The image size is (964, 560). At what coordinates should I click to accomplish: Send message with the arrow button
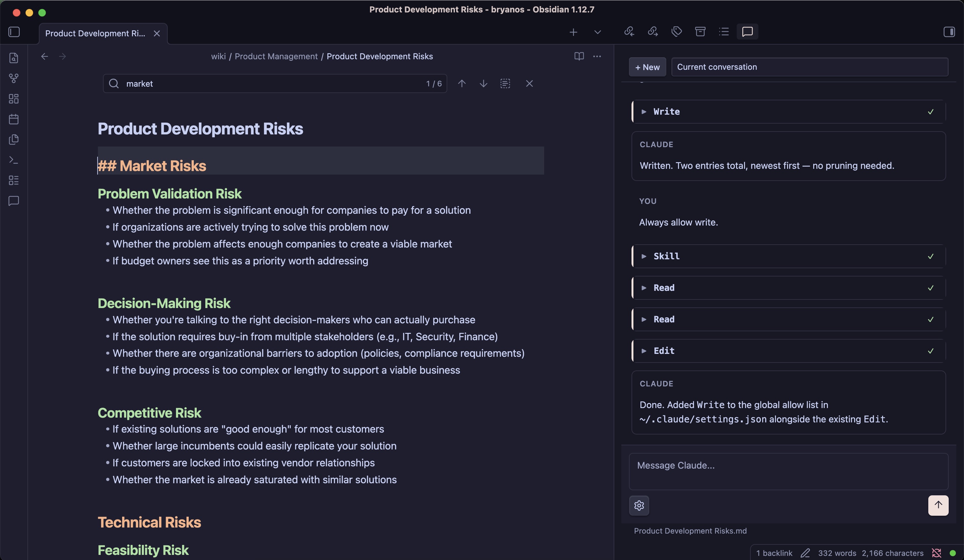(x=938, y=505)
